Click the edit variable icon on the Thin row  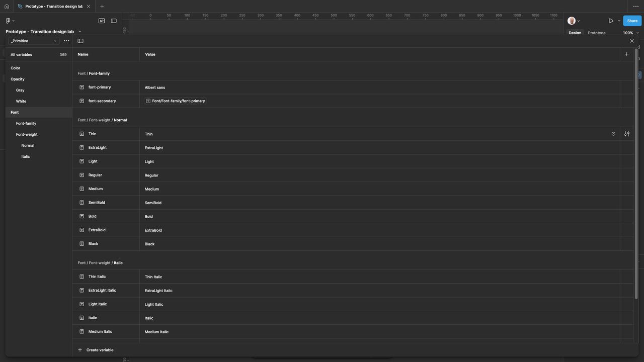click(x=627, y=134)
